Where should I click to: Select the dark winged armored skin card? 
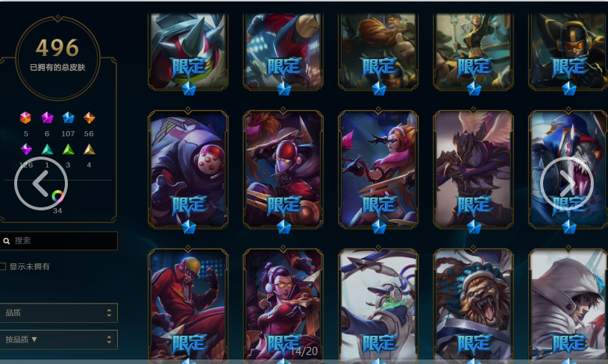tap(473, 169)
